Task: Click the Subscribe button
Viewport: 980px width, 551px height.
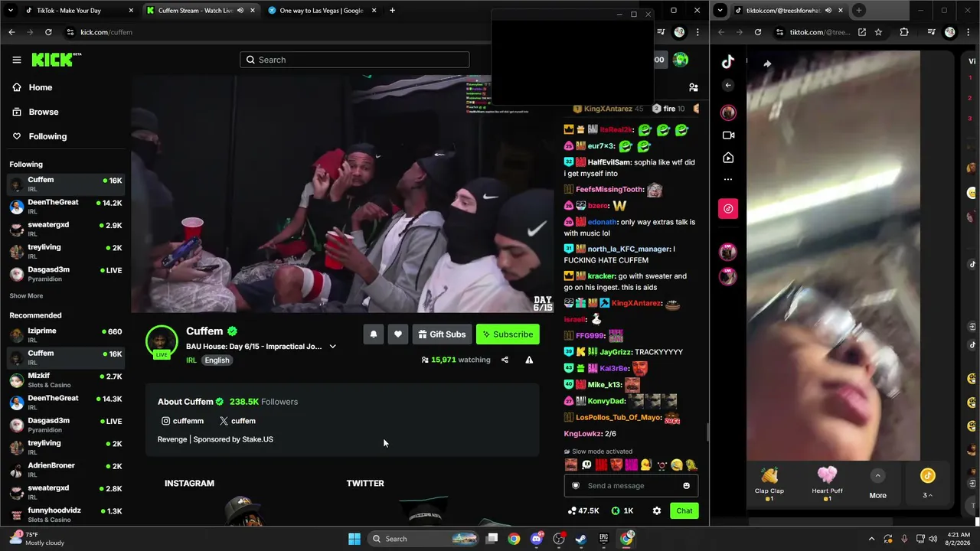Action: pos(508,334)
